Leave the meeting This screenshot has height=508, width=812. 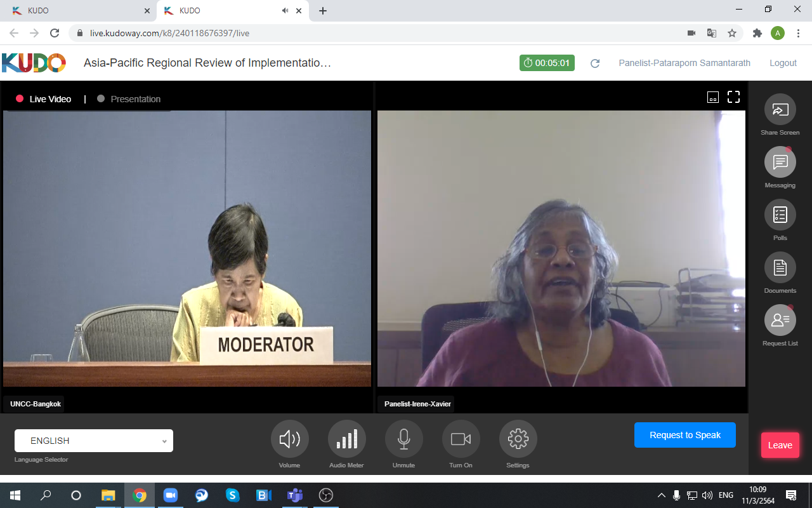point(780,445)
